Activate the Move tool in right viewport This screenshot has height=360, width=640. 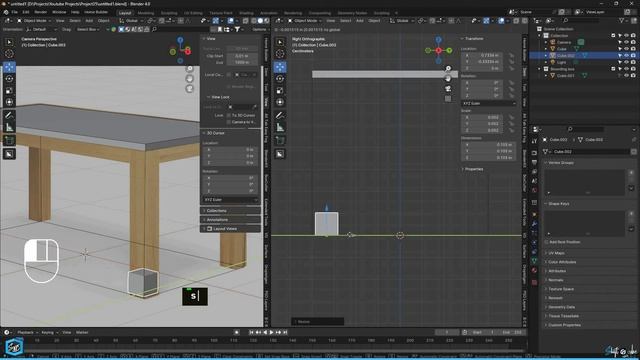click(x=280, y=67)
